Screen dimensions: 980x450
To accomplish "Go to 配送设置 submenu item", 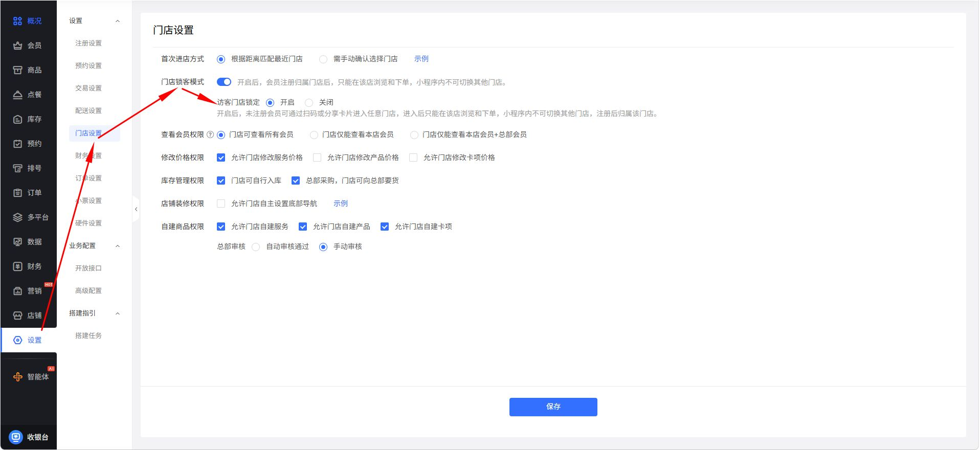I will 88,110.
